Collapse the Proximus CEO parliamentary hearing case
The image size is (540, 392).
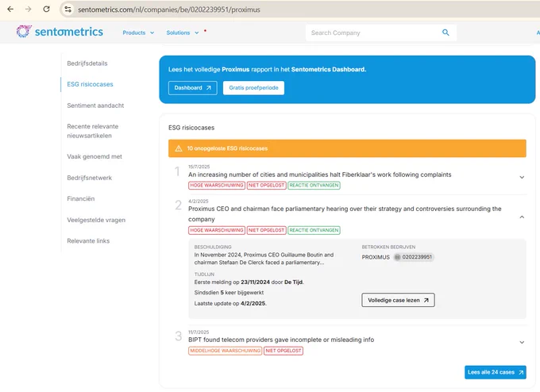click(x=522, y=217)
